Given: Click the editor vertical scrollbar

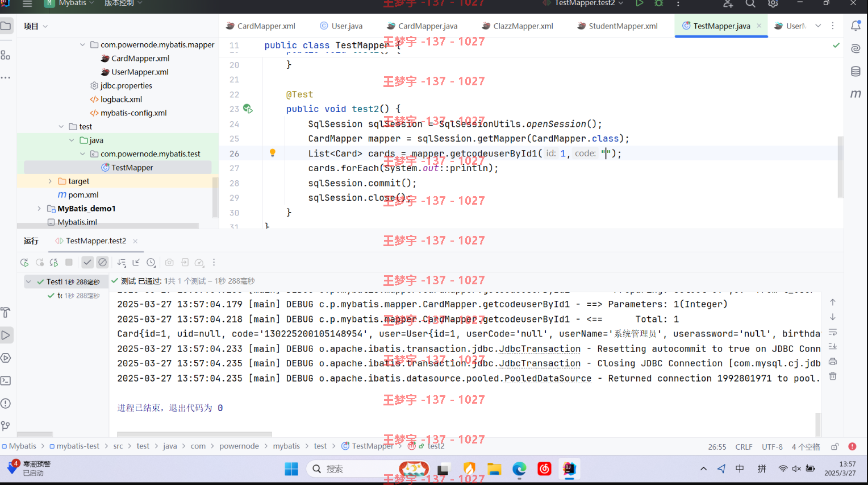Looking at the screenshot, I should [840, 167].
